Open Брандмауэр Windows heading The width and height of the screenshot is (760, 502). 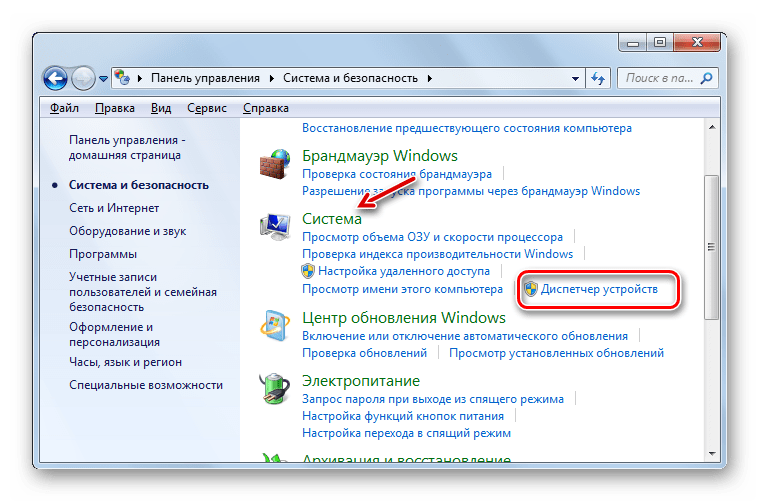click(380, 156)
